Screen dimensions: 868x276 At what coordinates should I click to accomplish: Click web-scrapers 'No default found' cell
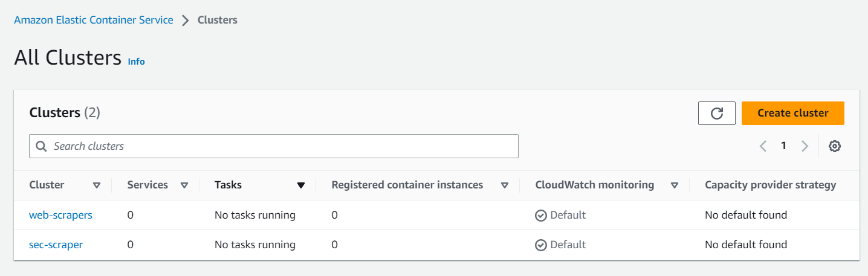point(746,215)
